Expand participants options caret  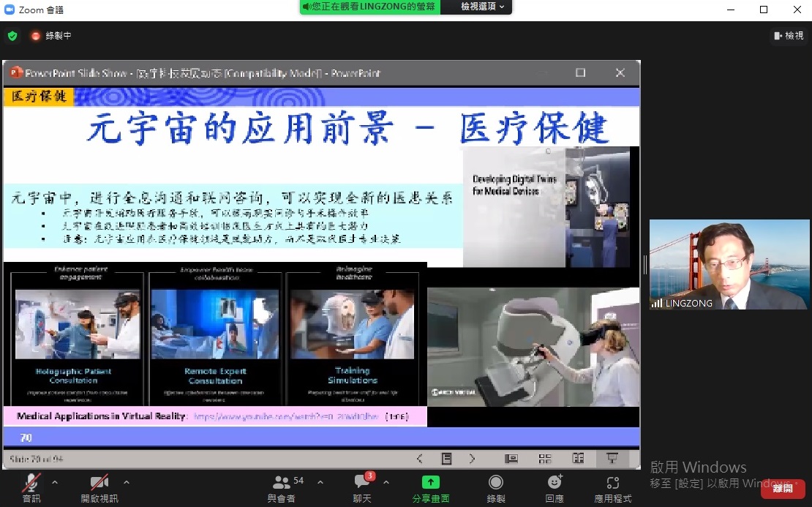[320, 482]
